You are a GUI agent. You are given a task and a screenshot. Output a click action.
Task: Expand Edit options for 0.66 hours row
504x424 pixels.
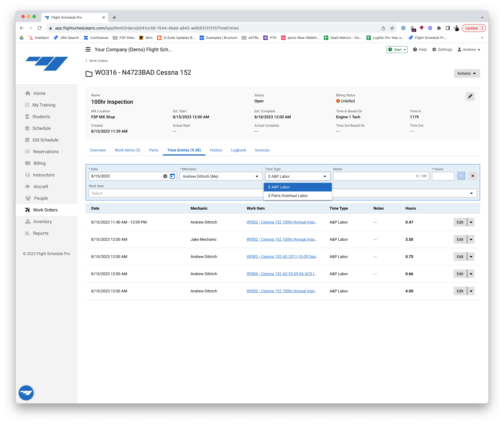471,274
